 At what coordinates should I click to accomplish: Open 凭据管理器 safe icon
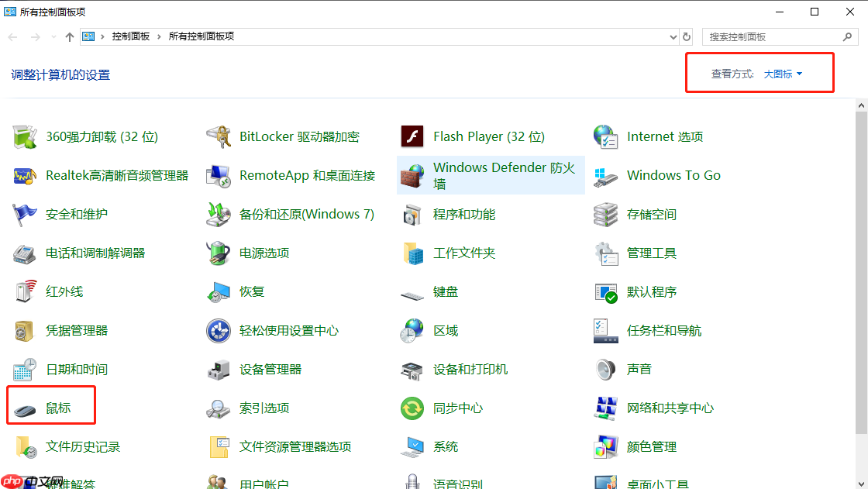[24, 331]
